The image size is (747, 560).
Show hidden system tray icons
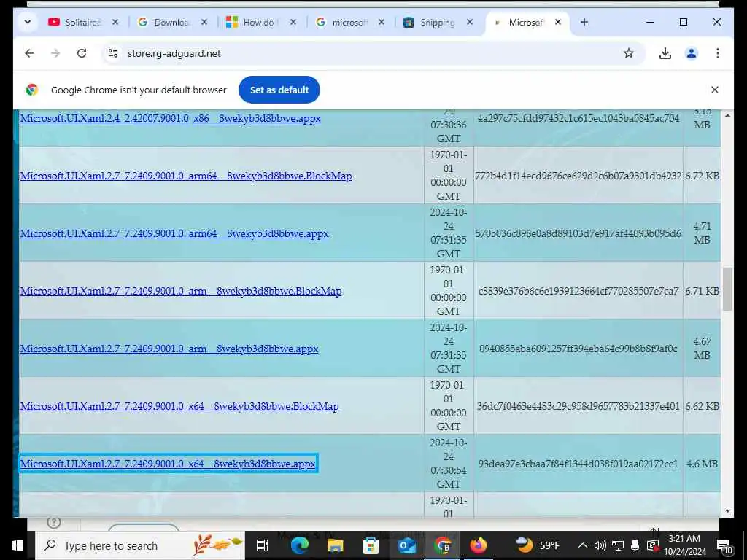click(582, 545)
